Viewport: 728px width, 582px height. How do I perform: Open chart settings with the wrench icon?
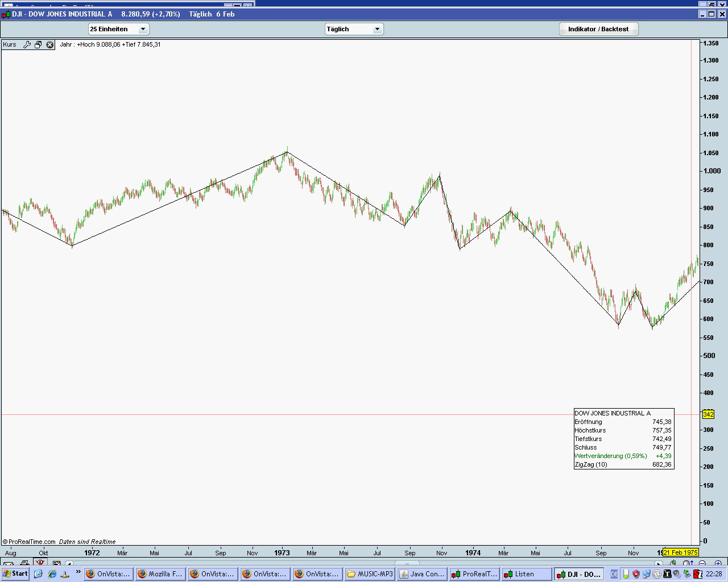point(27,44)
